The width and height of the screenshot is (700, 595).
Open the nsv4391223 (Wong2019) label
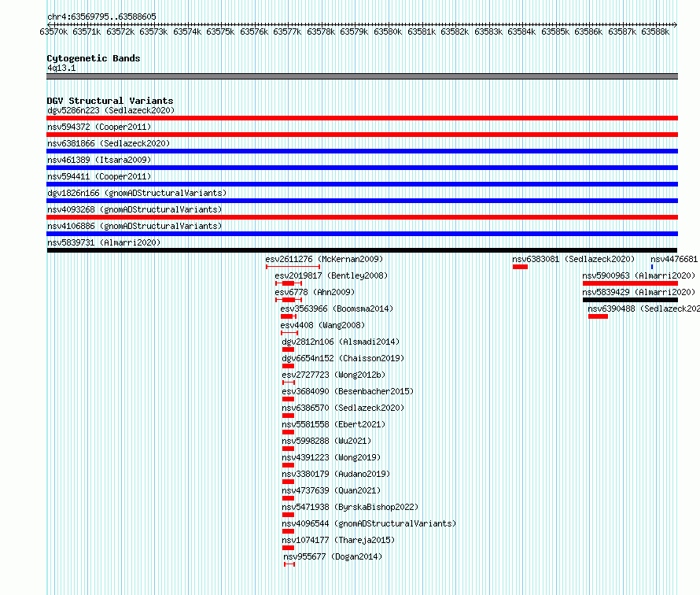(x=331, y=457)
